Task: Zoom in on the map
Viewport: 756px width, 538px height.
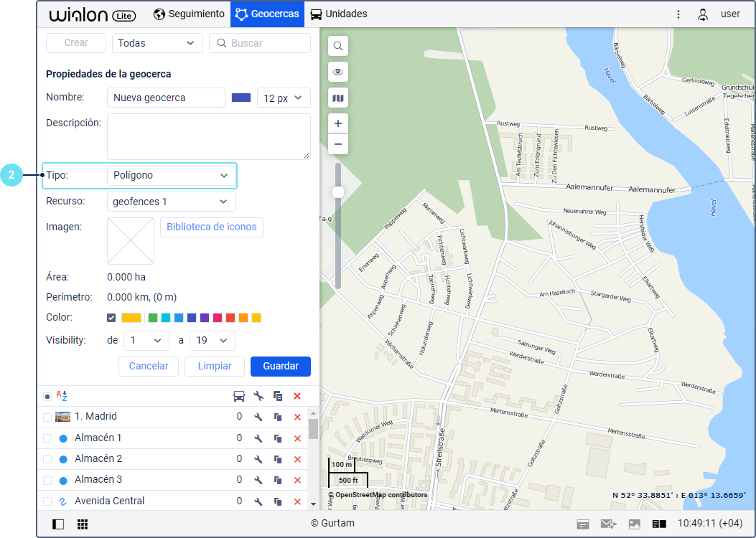Action: coord(338,124)
